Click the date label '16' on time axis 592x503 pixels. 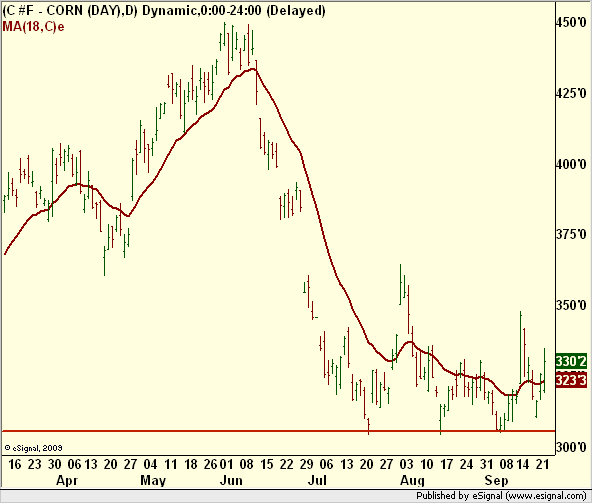point(14,464)
